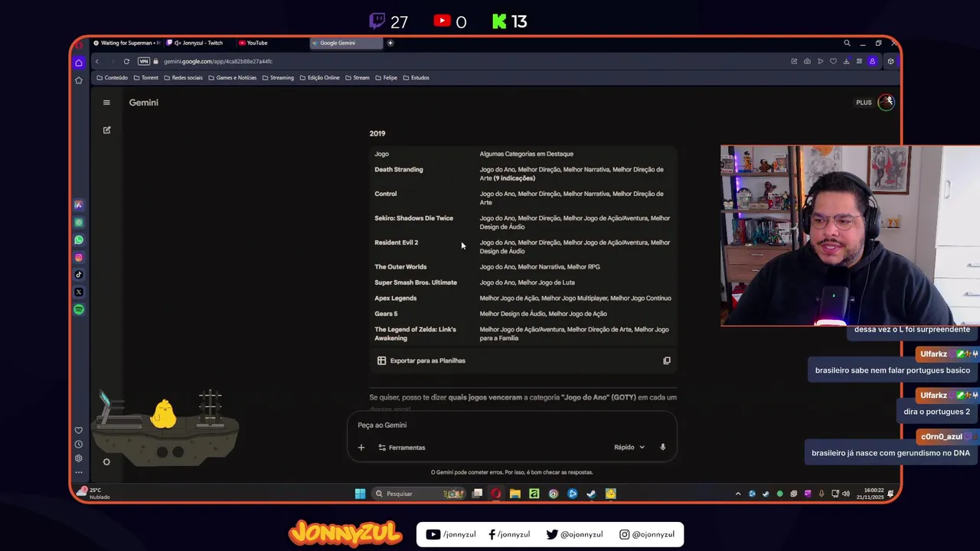This screenshot has height=551, width=980.
Task: Open the Opera sidebar home icon
Action: (79, 63)
